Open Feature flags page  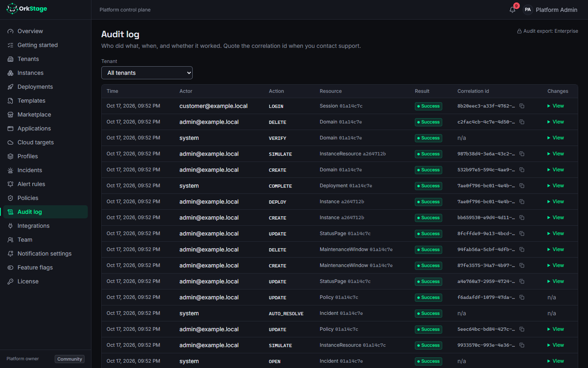pyautogui.click(x=46, y=267)
